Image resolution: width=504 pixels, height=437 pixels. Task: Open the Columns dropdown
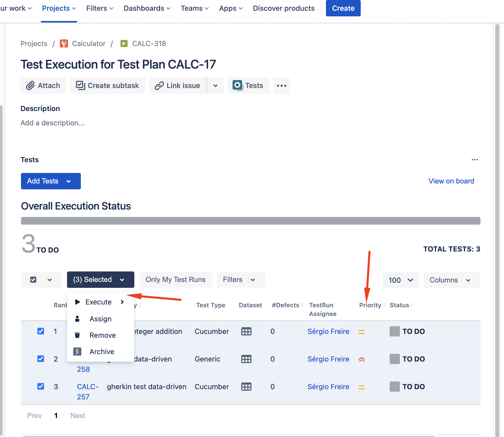point(452,280)
